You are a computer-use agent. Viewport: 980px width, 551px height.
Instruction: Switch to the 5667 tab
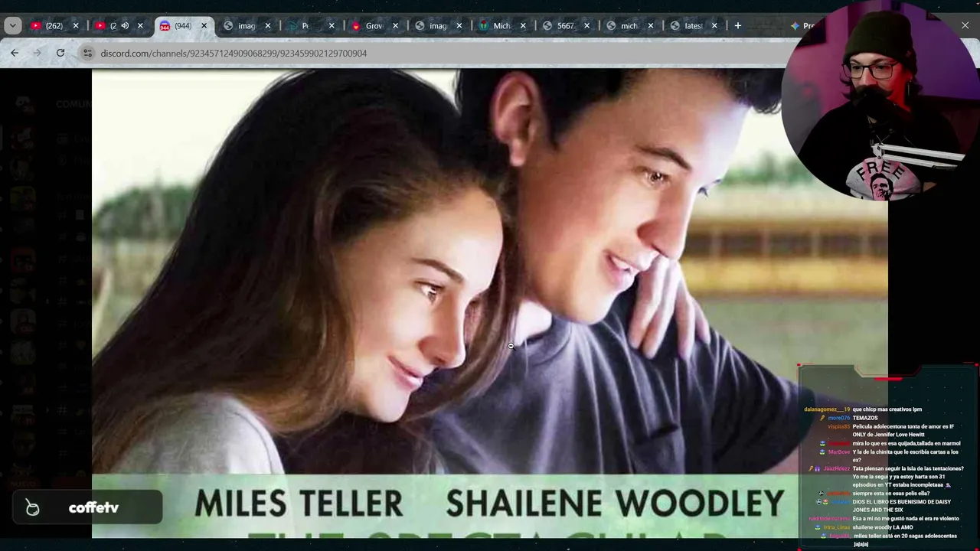pyautogui.click(x=565, y=25)
